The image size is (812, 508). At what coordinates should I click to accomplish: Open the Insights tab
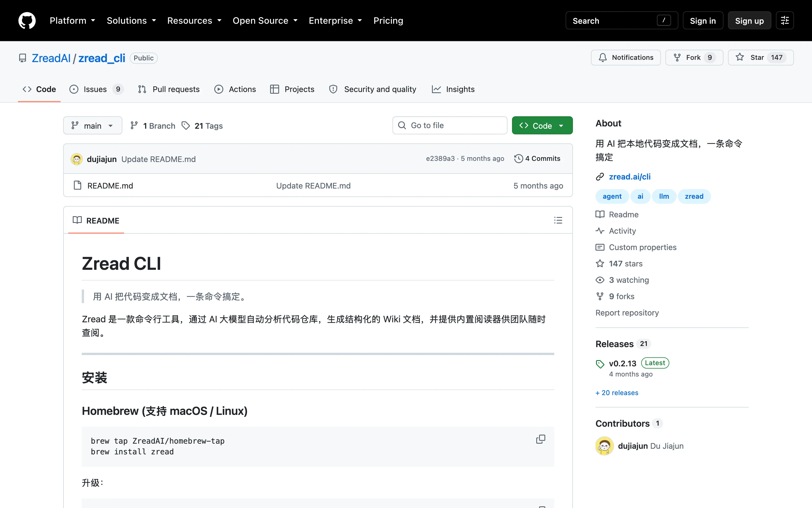tap(453, 89)
